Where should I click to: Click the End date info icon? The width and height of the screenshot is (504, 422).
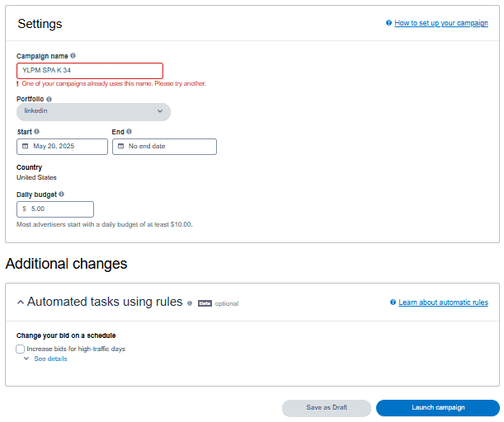coord(129,131)
